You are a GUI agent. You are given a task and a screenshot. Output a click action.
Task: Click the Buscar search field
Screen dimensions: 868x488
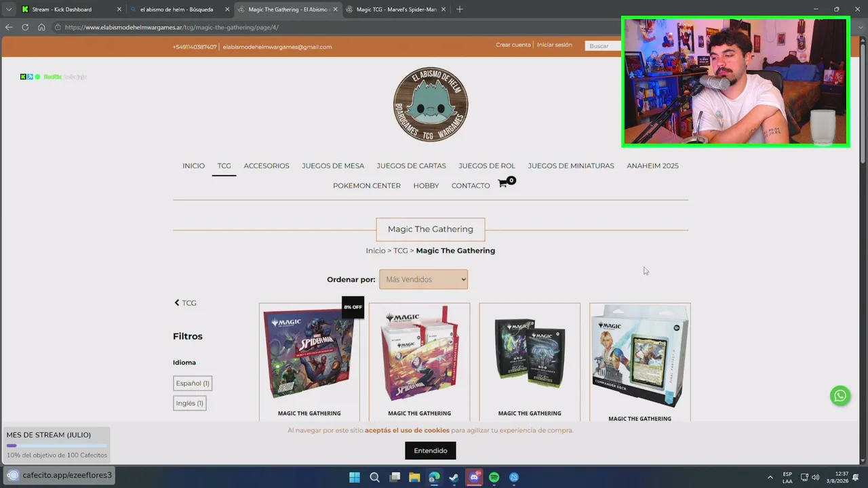coord(603,46)
